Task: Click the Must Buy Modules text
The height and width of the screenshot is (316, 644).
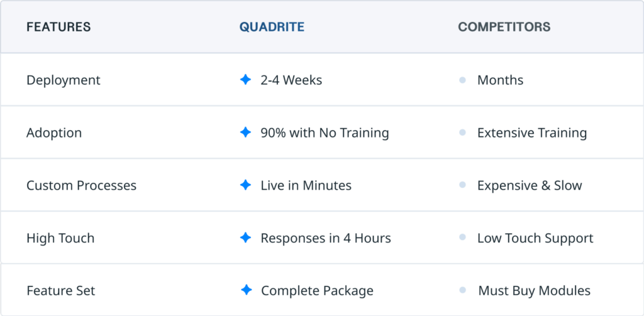Action: (535, 291)
